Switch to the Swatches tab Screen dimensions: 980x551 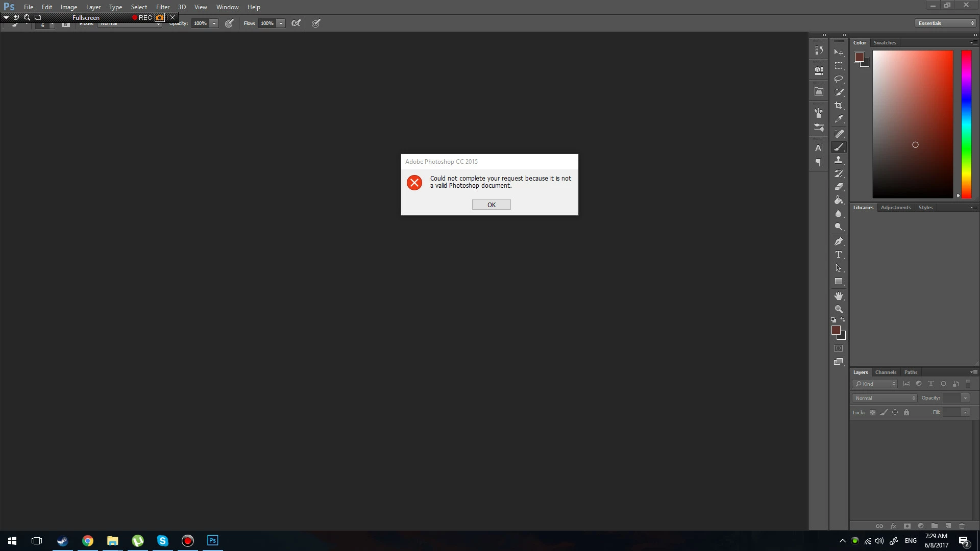[885, 43]
